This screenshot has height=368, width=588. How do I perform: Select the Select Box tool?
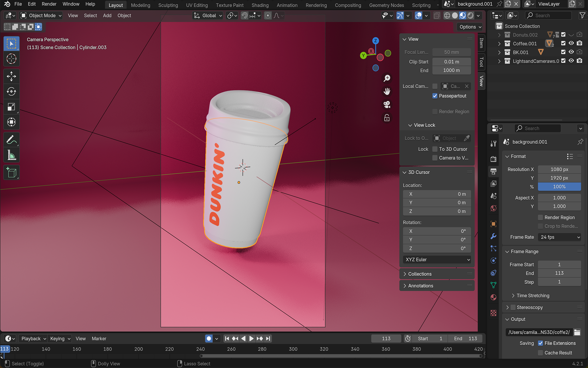pyautogui.click(x=12, y=44)
